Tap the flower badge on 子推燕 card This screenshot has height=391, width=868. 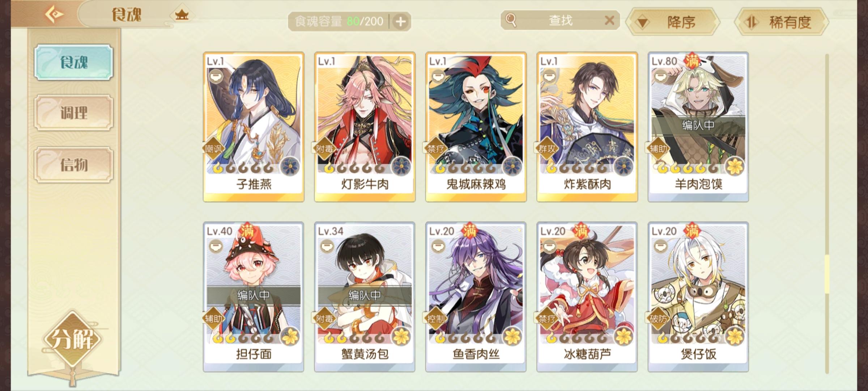point(290,167)
